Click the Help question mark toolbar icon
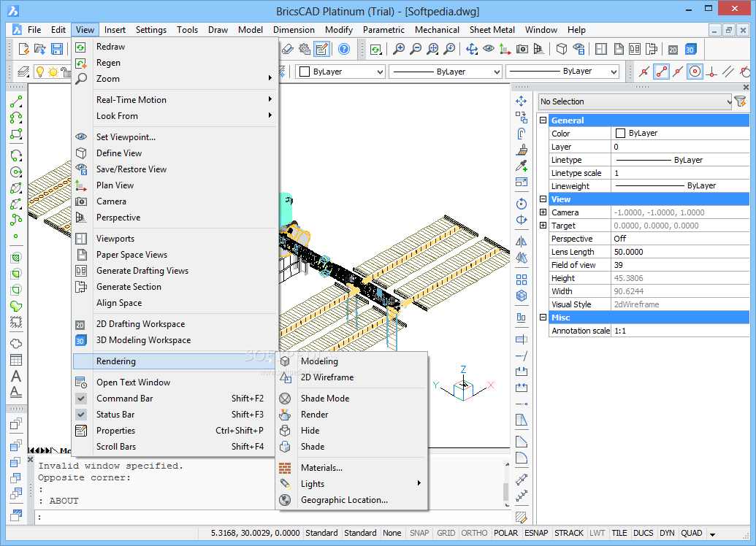756x546 pixels. tap(344, 49)
